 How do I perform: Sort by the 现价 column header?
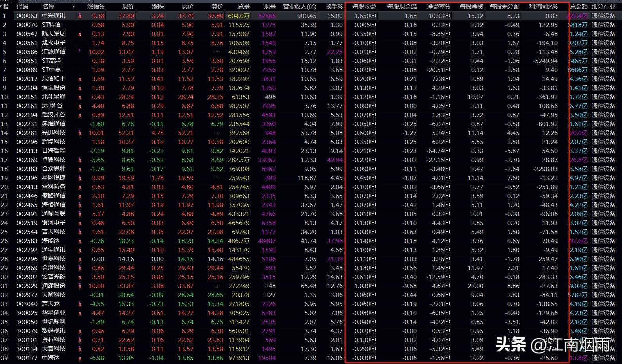coord(128,7)
